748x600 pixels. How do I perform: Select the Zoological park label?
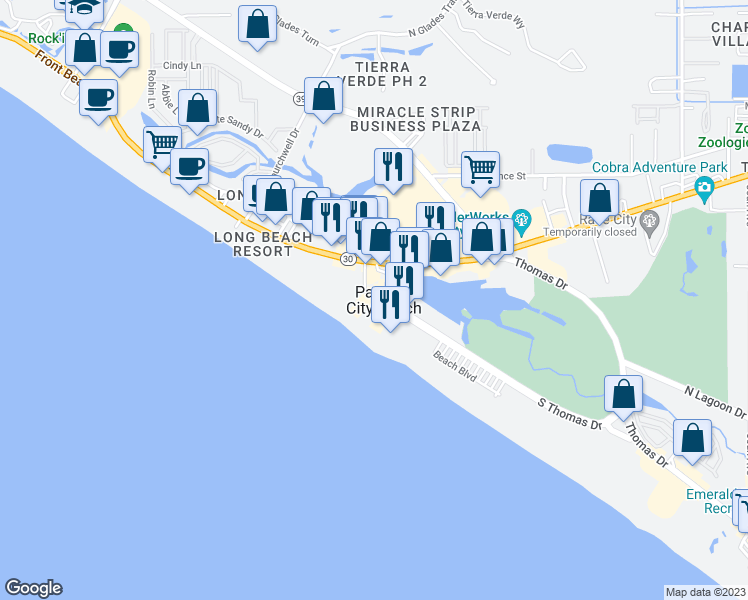pyautogui.click(x=723, y=135)
